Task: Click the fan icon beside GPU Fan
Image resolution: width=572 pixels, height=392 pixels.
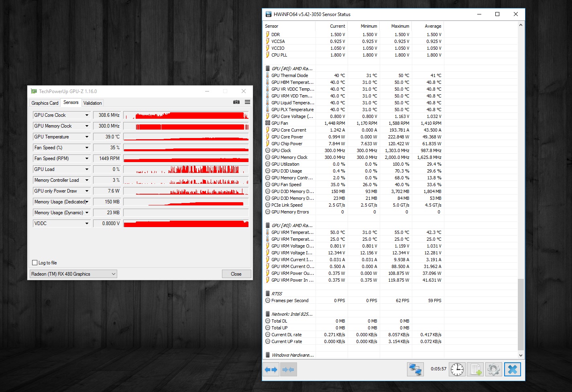Action: [x=268, y=123]
